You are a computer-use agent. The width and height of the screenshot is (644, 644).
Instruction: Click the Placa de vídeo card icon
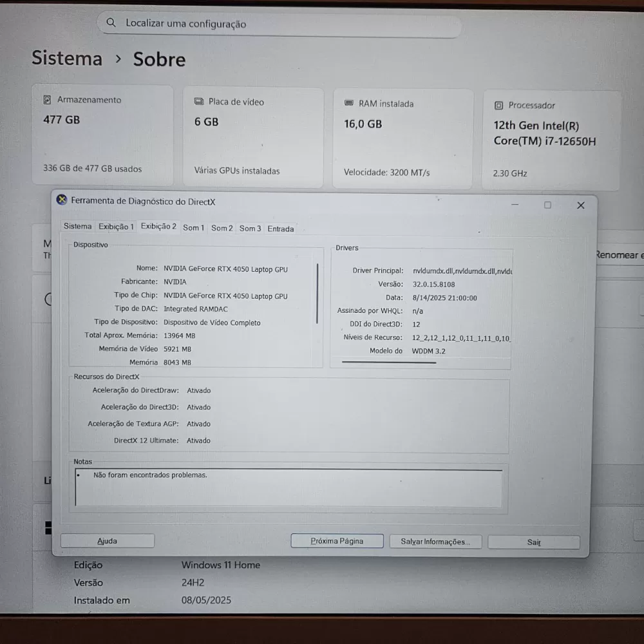[x=199, y=102]
